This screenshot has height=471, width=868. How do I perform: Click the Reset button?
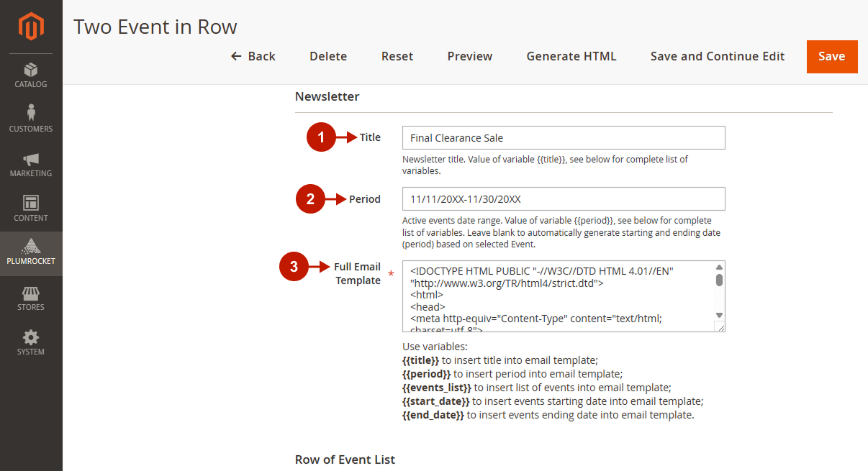click(x=397, y=56)
